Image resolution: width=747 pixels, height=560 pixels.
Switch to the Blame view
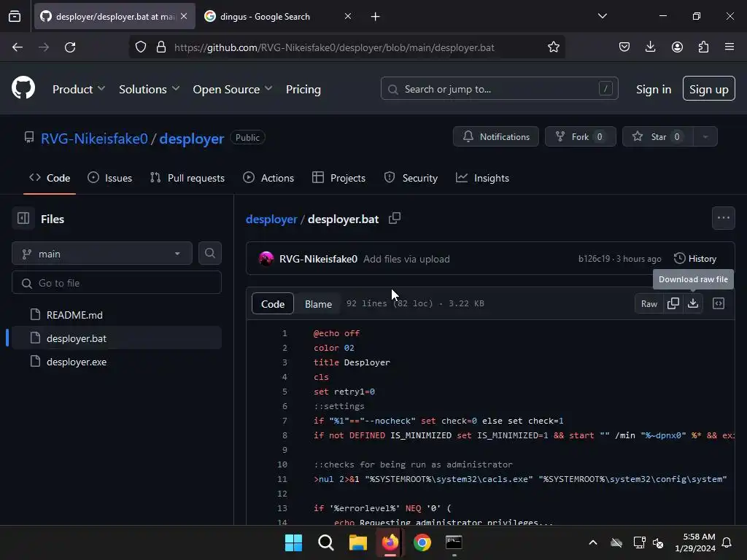(x=318, y=304)
